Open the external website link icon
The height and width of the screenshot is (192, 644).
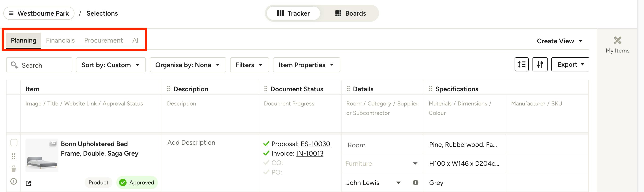pyautogui.click(x=29, y=183)
